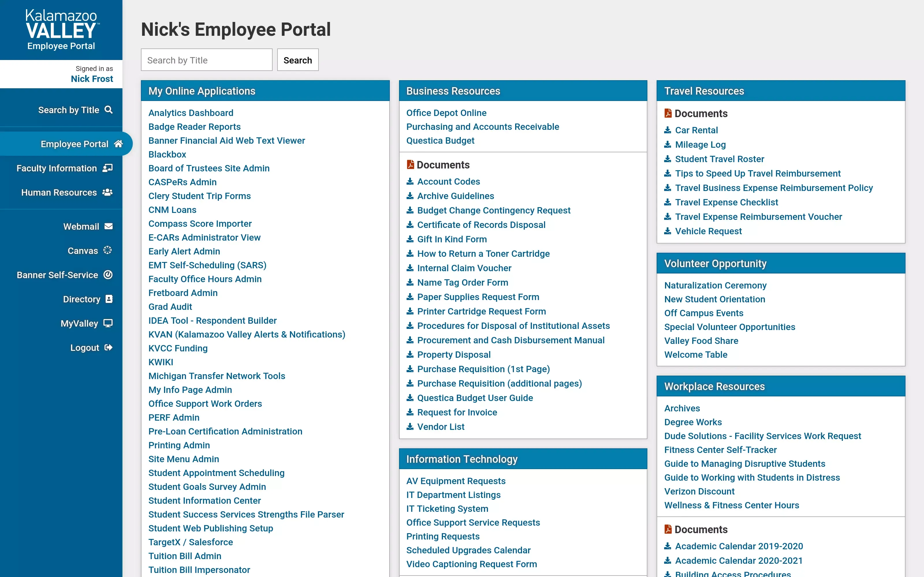This screenshot has width=924, height=577.
Task: Click the Banner Self-Service compass icon
Action: [x=108, y=274]
